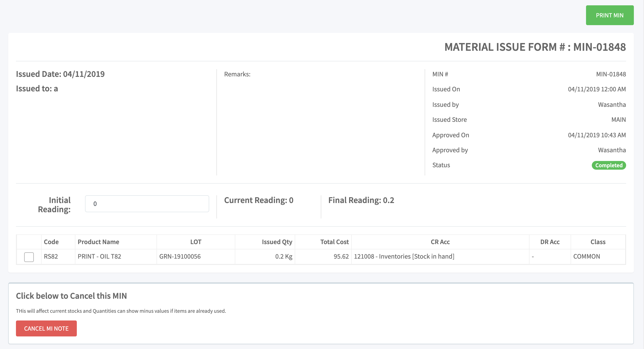The height and width of the screenshot is (349, 644).
Task: Click the 121008 Inventories account cell
Action: tap(404, 256)
